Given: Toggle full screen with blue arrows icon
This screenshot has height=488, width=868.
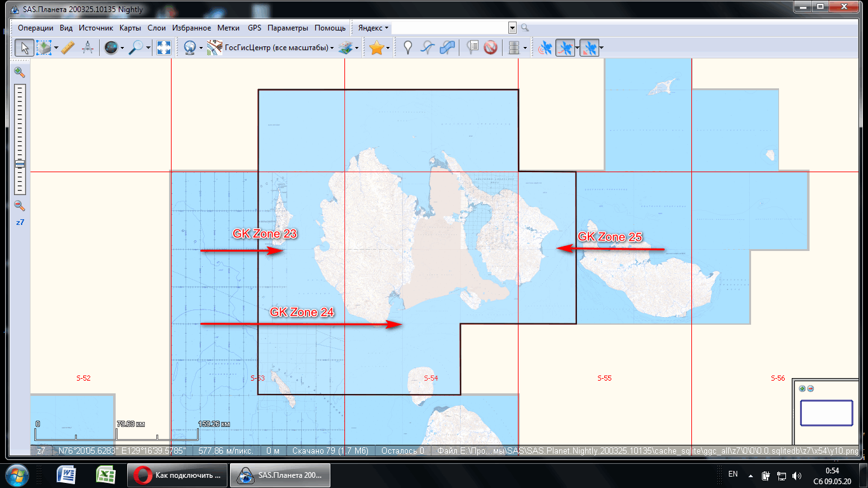Looking at the screenshot, I should point(164,48).
